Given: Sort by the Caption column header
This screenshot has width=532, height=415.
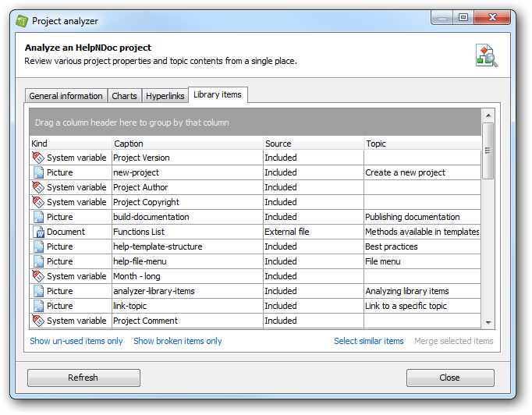Looking at the screenshot, I should [x=187, y=144].
